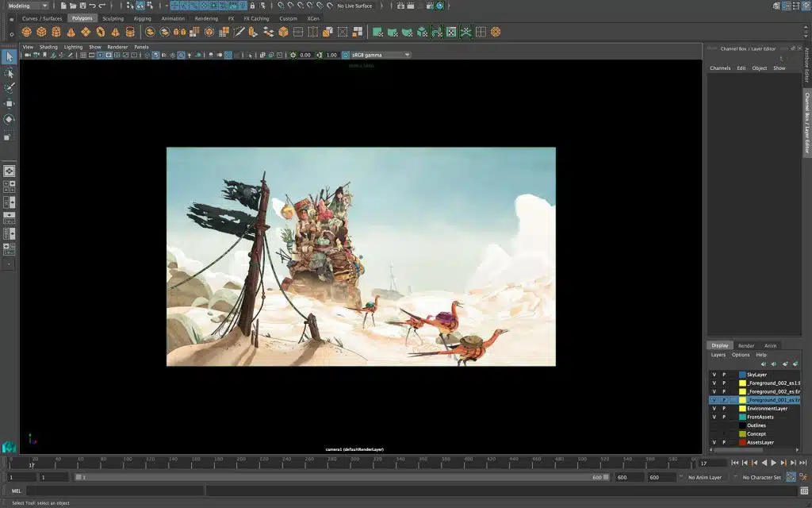Open the Lighting menu in viewport panel

tap(73, 47)
